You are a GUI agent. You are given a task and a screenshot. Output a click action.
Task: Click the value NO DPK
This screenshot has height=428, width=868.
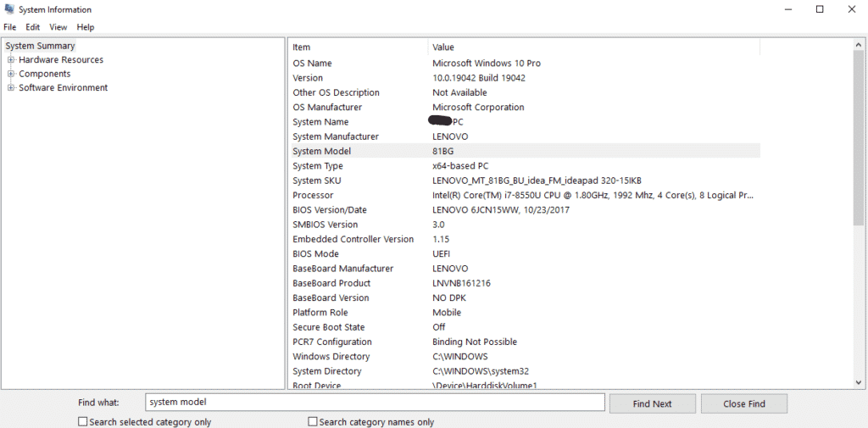tap(449, 297)
